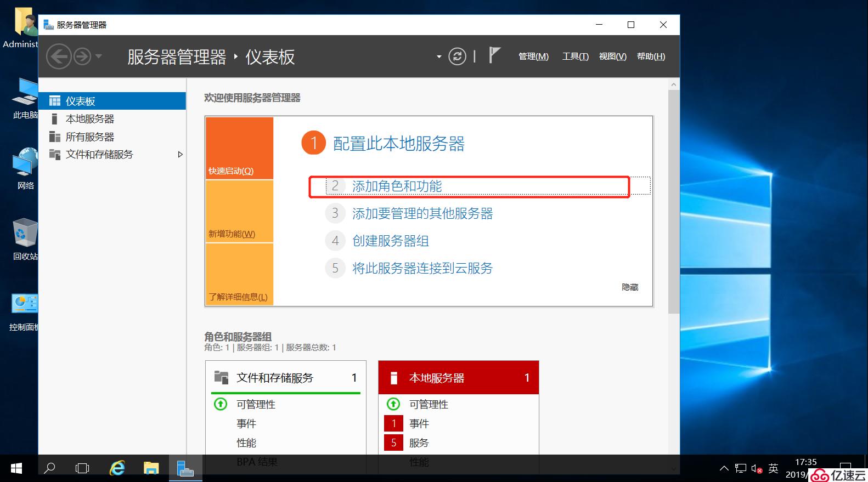Click the taskbar clock 17:35
Image resolution: width=868 pixels, height=482 pixels.
pyautogui.click(x=805, y=462)
